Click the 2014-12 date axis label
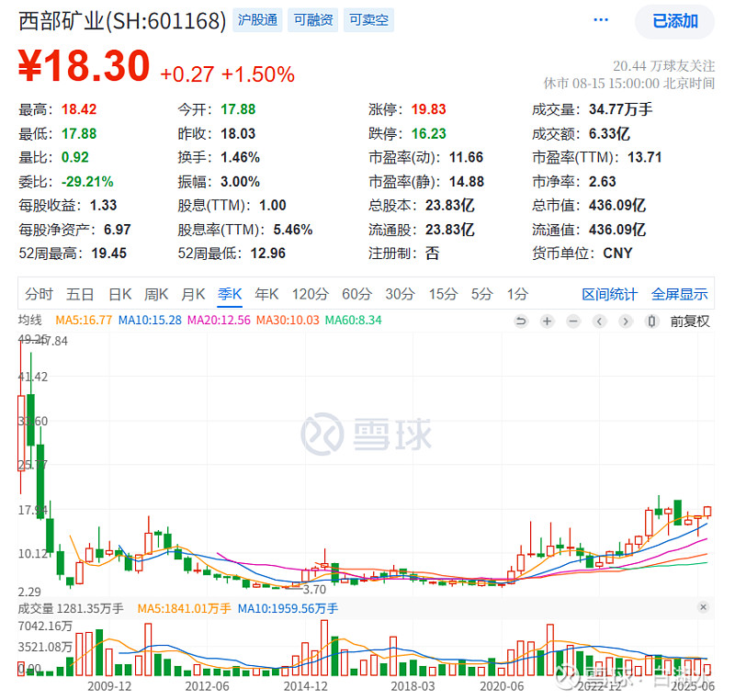 305,686
